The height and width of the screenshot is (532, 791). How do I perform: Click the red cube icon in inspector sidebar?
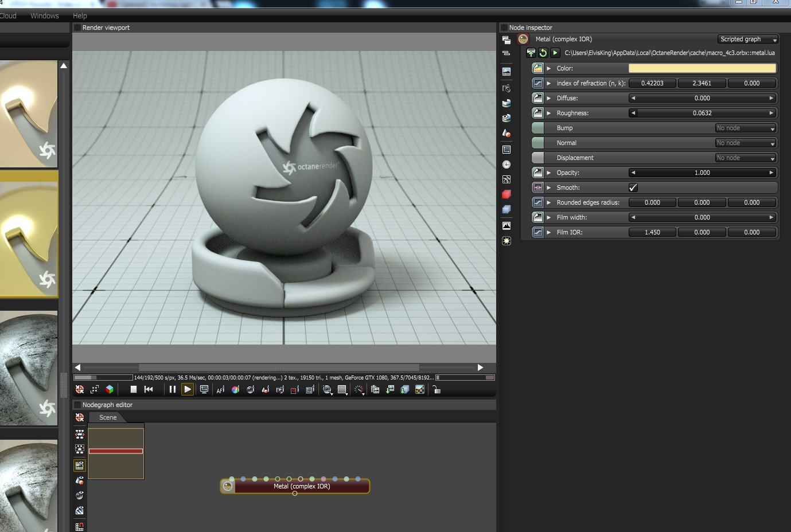click(x=506, y=194)
